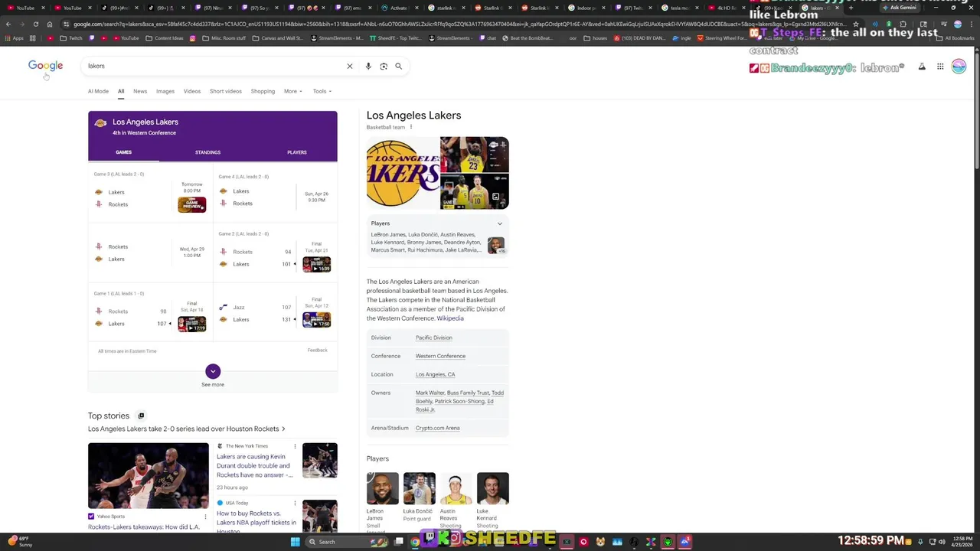Play the Rockets 94 Lakers 101 highlight video
980x551 pixels.
[316, 265]
